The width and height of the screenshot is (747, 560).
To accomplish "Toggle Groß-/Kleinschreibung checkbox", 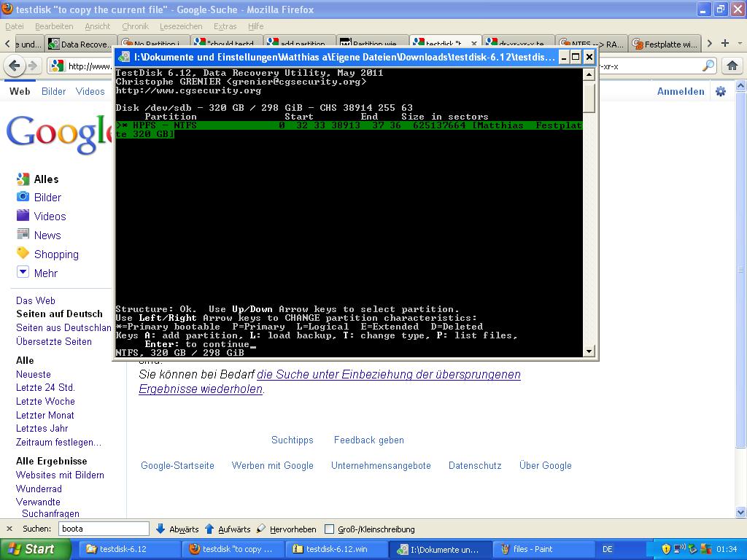I will (x=329, y=529).
